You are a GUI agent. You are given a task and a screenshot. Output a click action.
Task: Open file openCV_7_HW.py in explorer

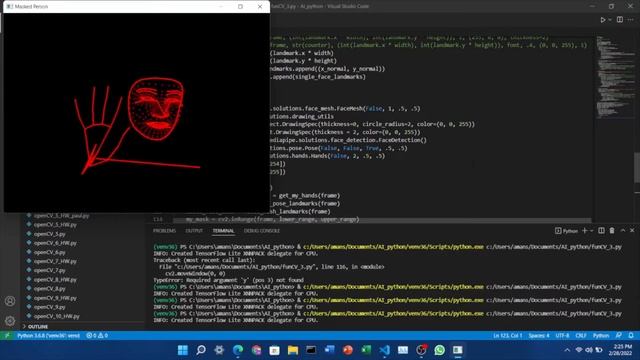click(x=55, y=261)
